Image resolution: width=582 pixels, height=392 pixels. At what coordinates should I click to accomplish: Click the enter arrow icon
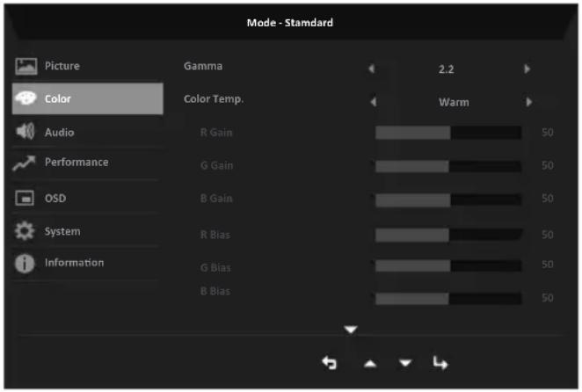[440, 363]
